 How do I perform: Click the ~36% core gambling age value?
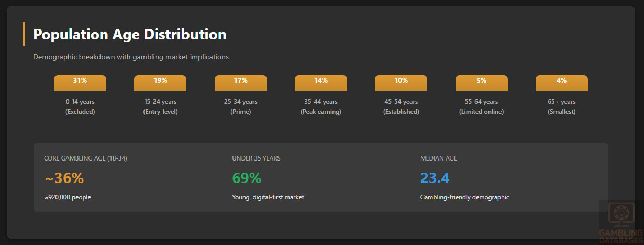tap(64, 178)
